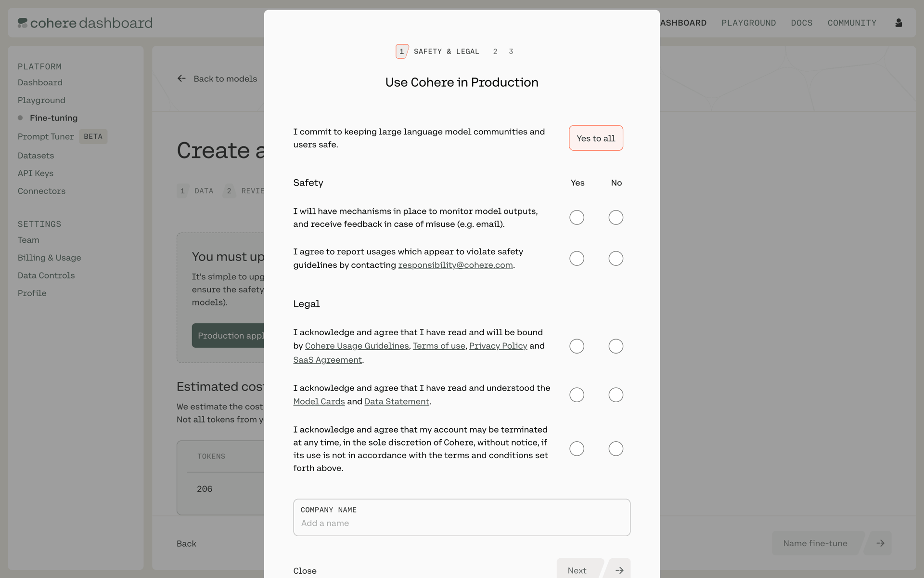Image resolution: width=924 pixels, height=578 pixels.
Task: Click step 1 Data in background wizard
Action: point(195,191)
